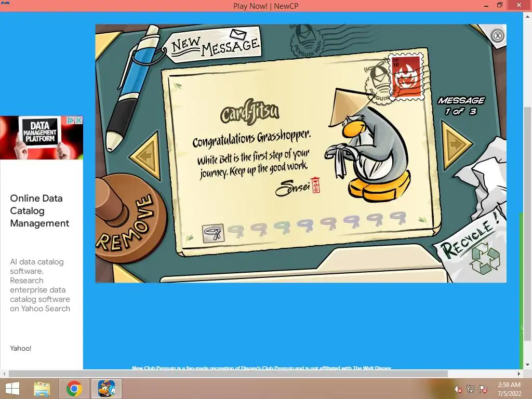The image size is (532, 399).
Task: Click the scroll left arrow
Action: [4, 374]
